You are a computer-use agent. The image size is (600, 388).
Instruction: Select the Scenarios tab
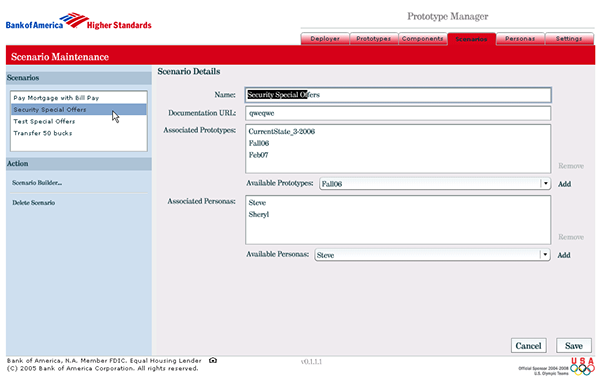[471, 39]
